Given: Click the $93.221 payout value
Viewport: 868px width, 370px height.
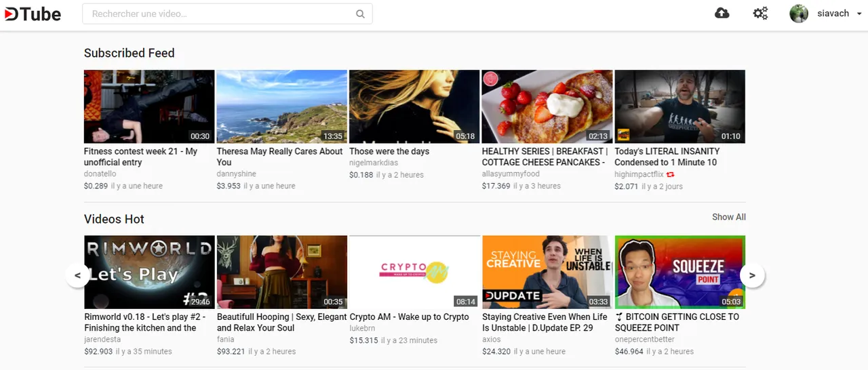Looking at the screenshot, I should 231,351.
